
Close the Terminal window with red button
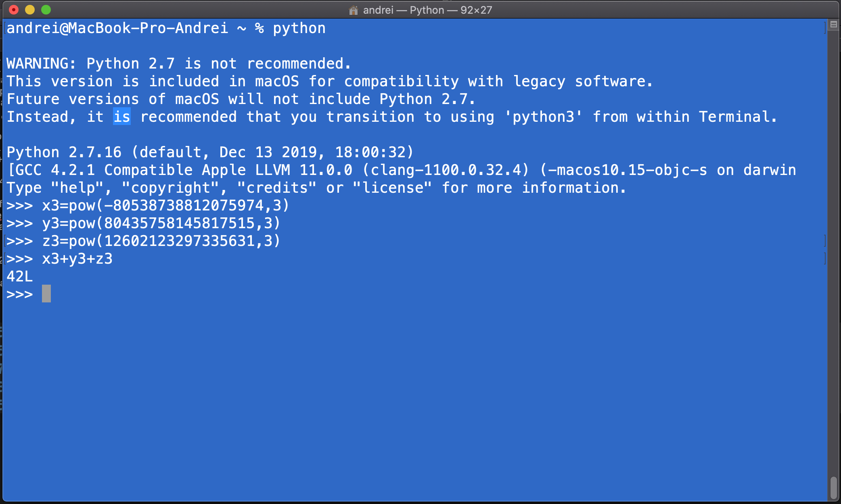[x=14, y=10]
